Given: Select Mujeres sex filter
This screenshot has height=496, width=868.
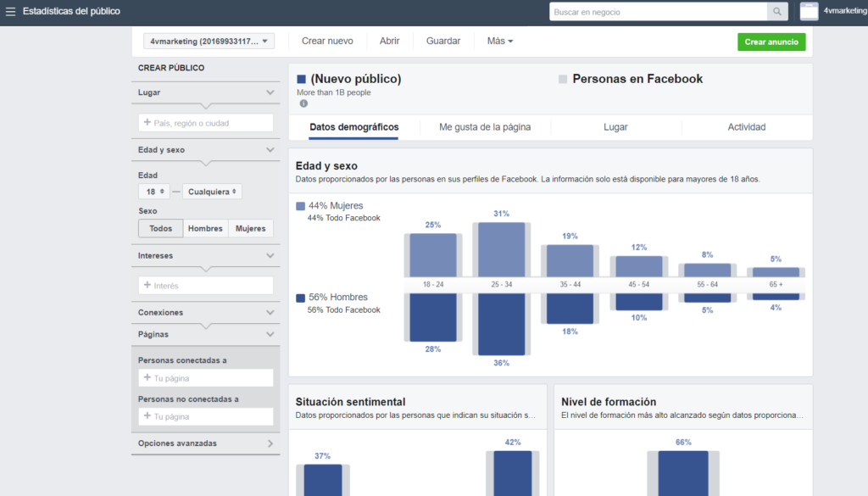Looking at the screenshot, I should pyautogui.click(x=250, y=228).
